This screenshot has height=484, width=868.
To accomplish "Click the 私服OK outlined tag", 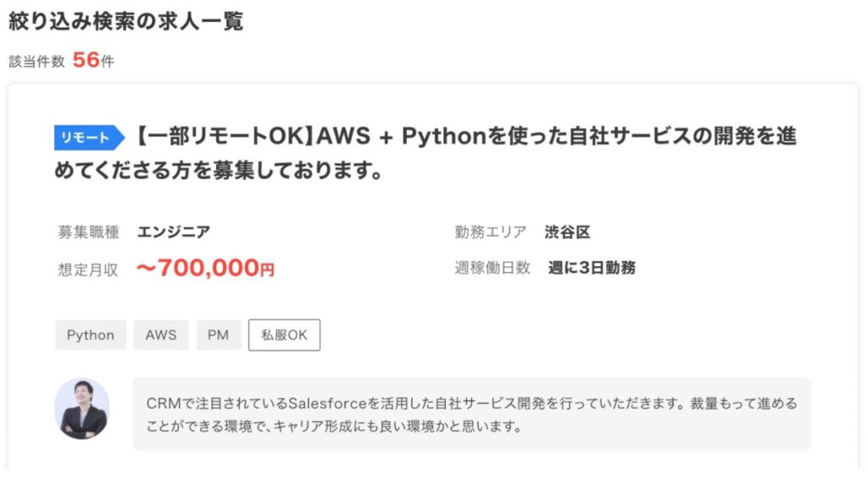I will (284, 335).
